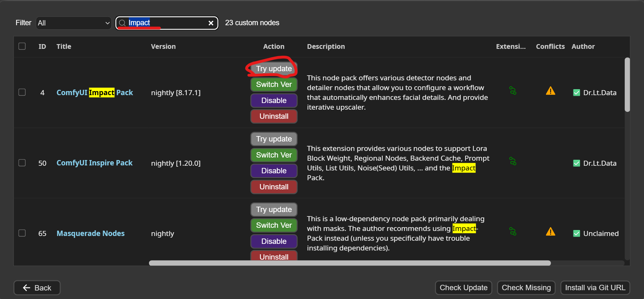The image size is (644, 299).
Task: Click the nightly version of Masquerade Nodes
Action: tap(163, 233)
